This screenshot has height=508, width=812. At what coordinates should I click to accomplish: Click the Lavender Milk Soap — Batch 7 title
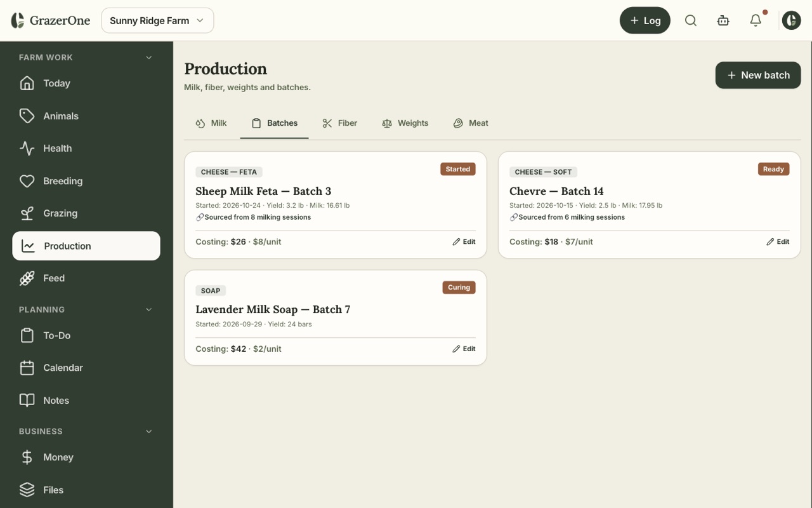[273, 309]
